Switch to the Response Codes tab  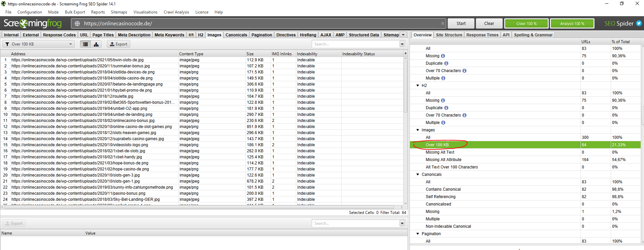[x=59, y=35]
